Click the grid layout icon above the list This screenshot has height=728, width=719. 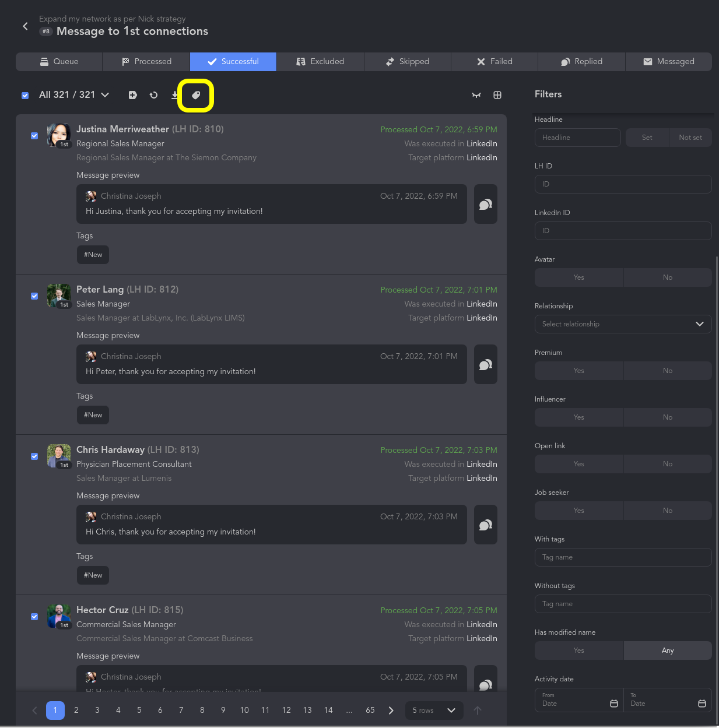(x=497, y=95)
